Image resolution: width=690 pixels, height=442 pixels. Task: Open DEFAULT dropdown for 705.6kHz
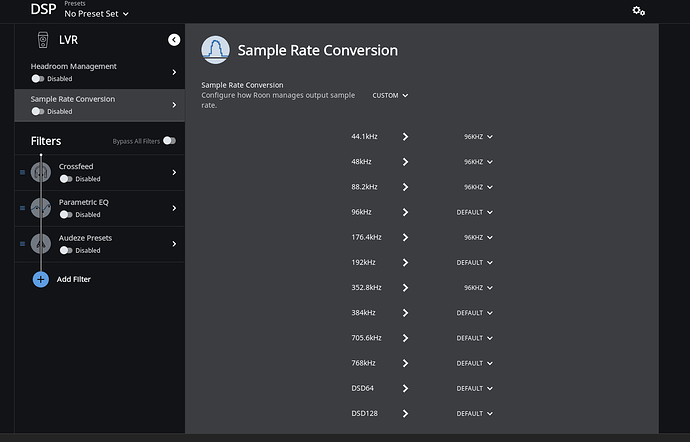click(x=474, y=338)
